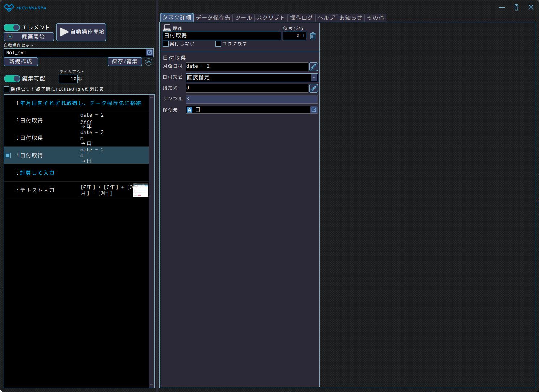This screenshot has width=539, height=392.
Task: Switch to the データ保存先 tab
Action: [213, 18]
